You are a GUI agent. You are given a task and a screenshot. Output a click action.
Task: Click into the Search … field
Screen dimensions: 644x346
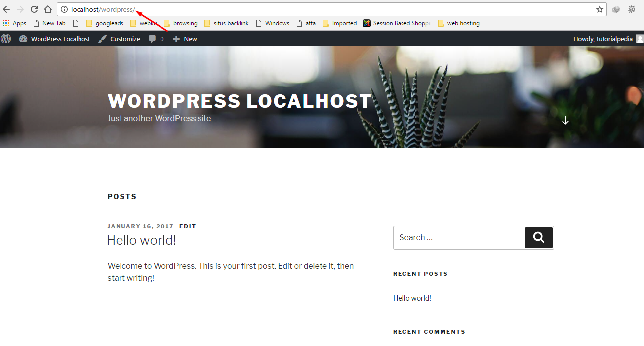(459, 238)
